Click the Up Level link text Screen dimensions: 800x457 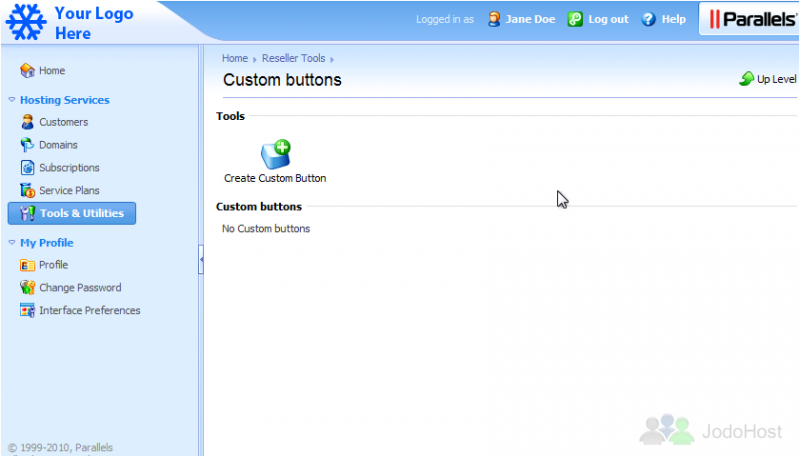pyautogui.click(x=777, y=79)
